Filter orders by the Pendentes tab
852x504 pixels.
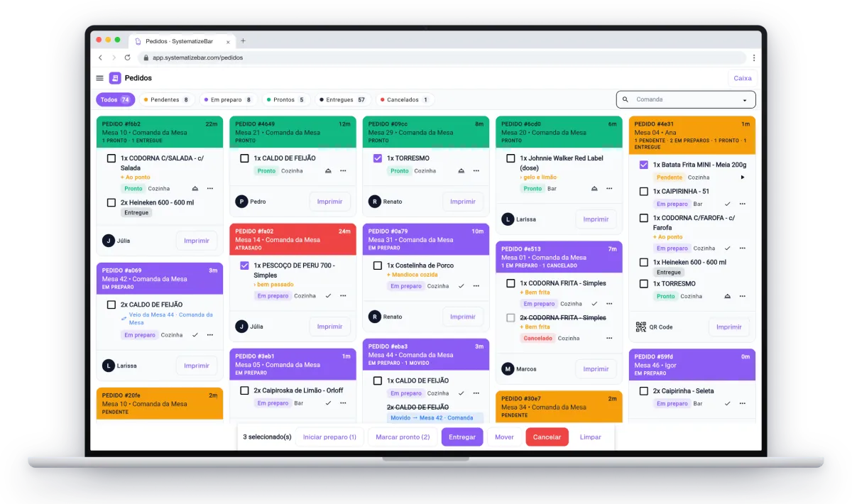[x=166, y=100]
